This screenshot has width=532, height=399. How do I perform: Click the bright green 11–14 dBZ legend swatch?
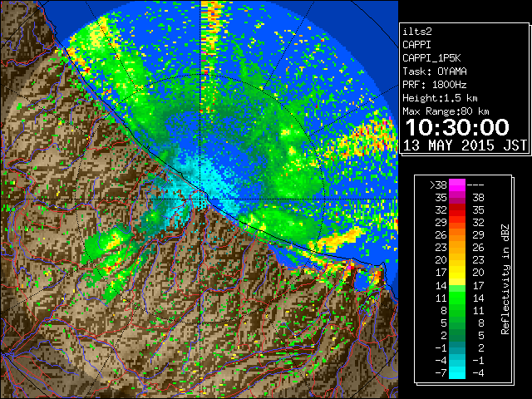pos(457,298)
